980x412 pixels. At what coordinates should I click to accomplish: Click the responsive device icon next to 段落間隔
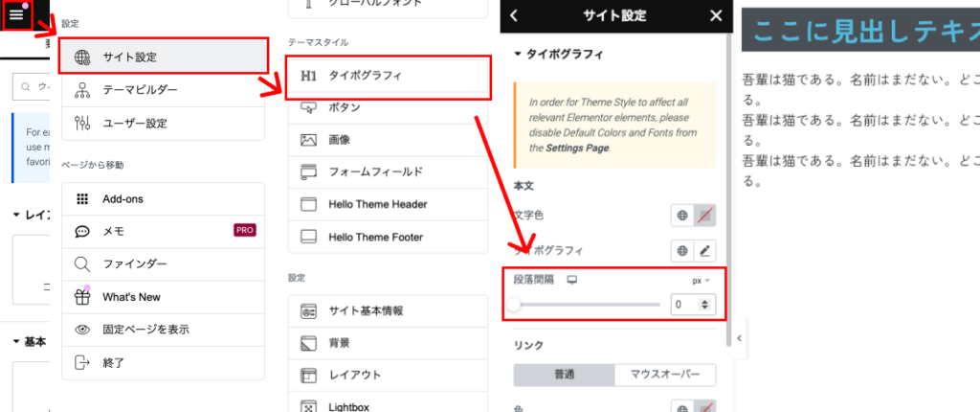pyautogui.click(x=572, y=280)
